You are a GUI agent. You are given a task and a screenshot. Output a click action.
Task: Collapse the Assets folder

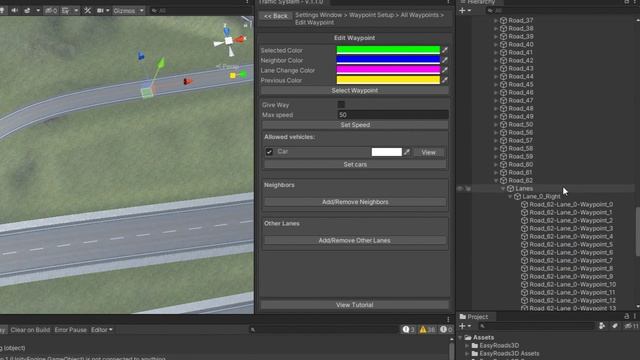pos(461,338)
